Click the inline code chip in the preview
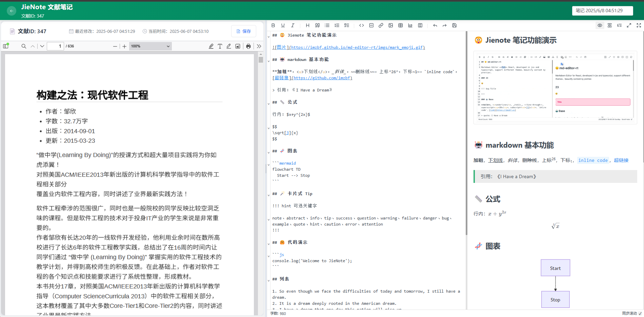 593,160
